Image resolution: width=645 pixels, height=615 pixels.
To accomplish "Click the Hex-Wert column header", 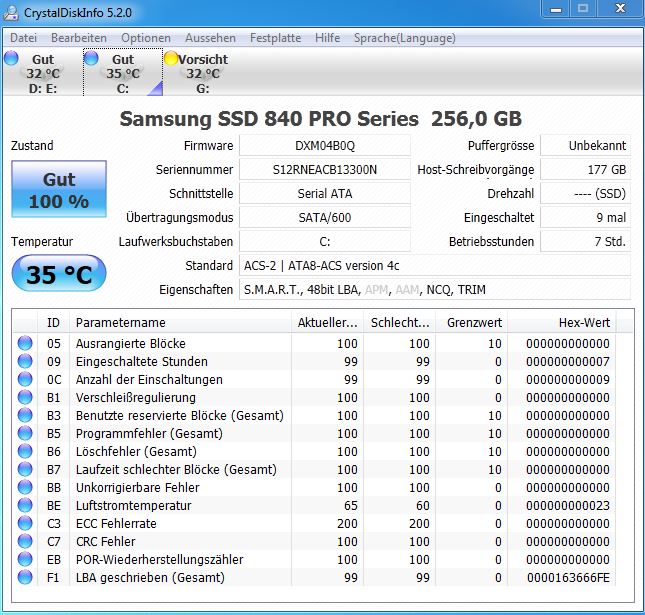I will tap(562, 323).
